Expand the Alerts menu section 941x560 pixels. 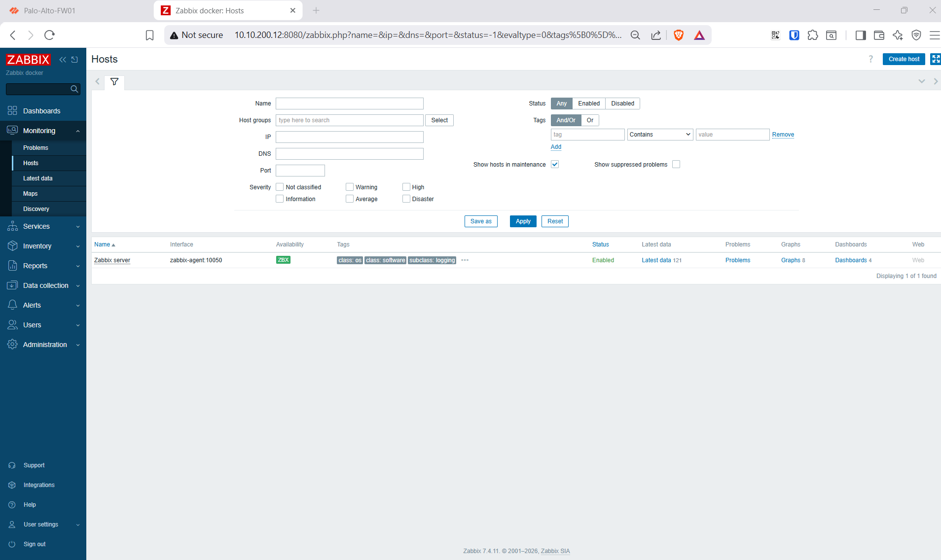tap(43, 305)
